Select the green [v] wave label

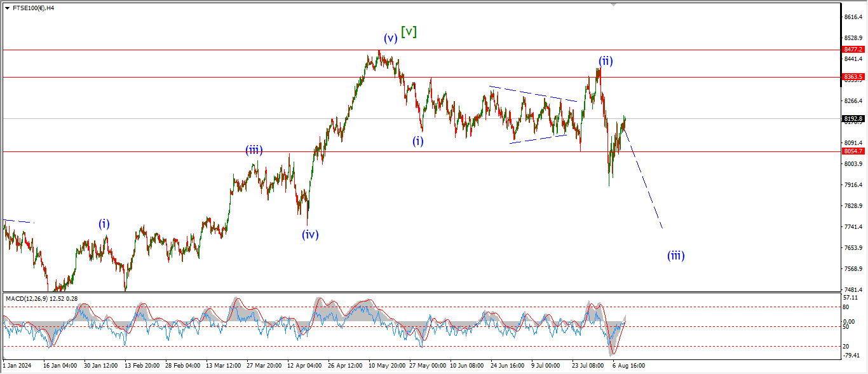click(409, 31)
